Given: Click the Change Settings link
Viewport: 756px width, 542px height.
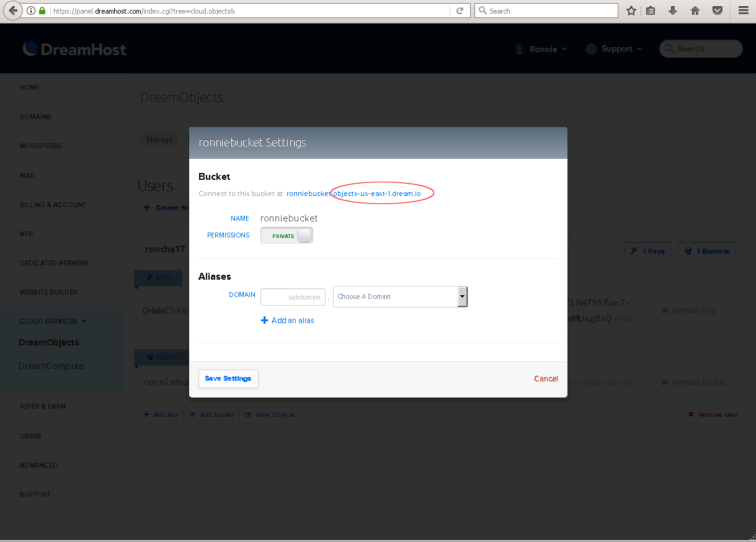Looking at the screenshot, I should pyautogui.click(x=602, y=383).
